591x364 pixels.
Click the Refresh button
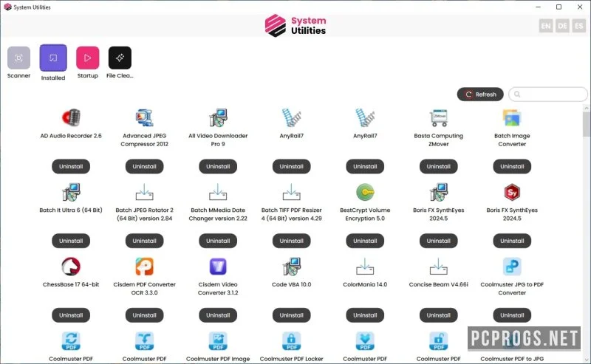[x=480, y=95]
